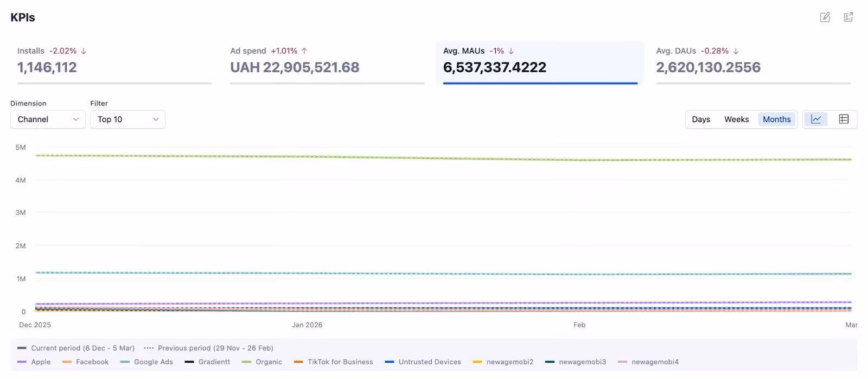Toggle the newagemobi4 legend series
The image size is (868, 379).
648,362
